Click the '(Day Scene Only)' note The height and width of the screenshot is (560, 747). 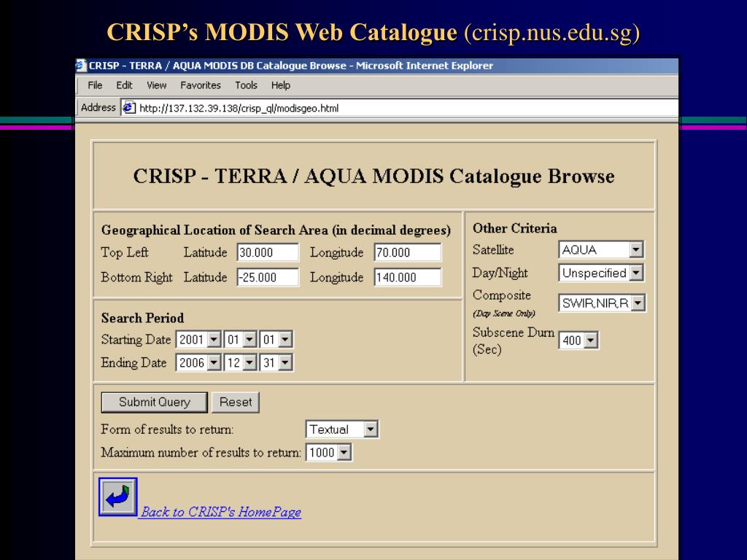(x=504, y=314)
